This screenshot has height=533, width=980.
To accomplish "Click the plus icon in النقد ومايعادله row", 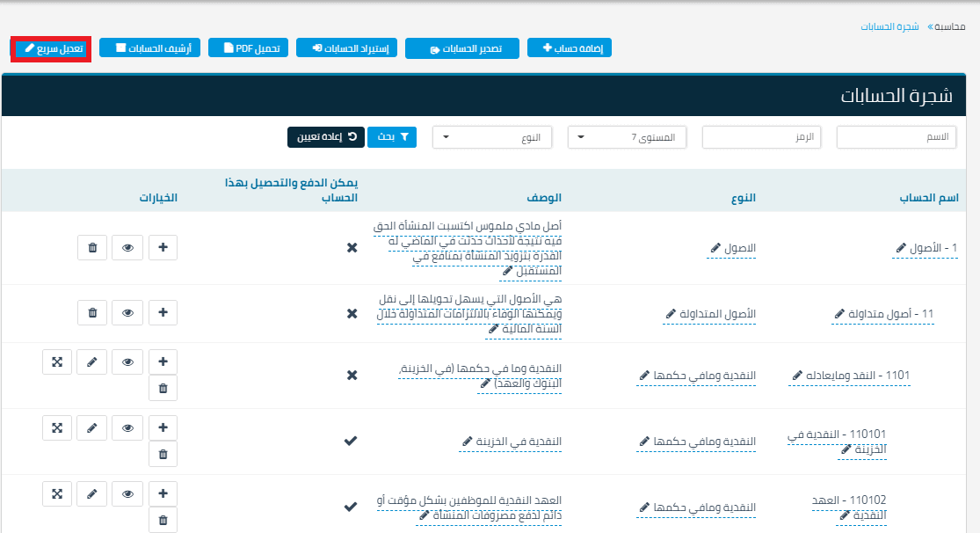I will (163, 361).
